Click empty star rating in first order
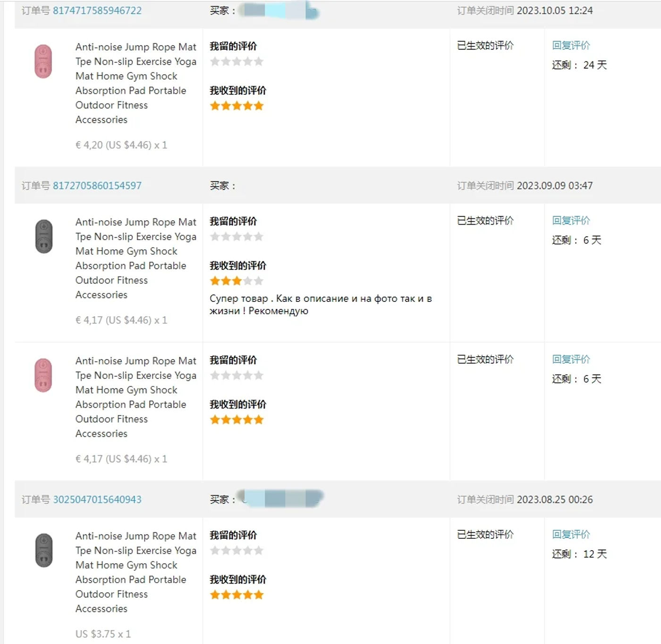This screenshot has height=644, width=661. pos(237,61)
